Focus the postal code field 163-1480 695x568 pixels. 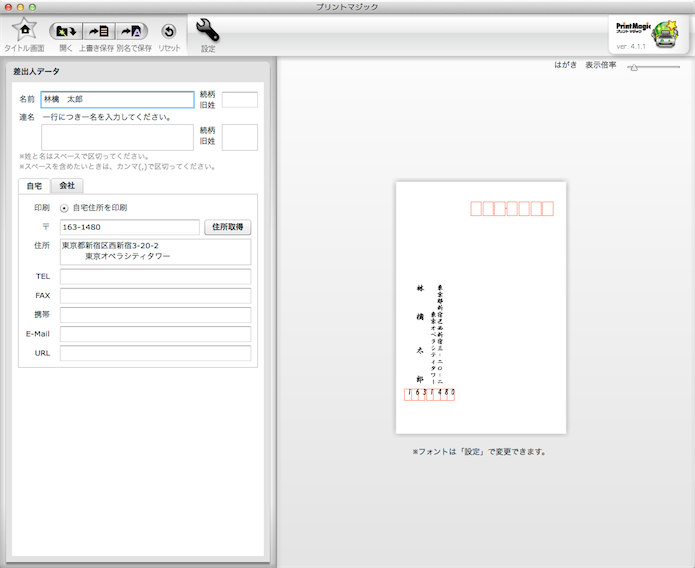pyautogui.click(x=130, y=228)
